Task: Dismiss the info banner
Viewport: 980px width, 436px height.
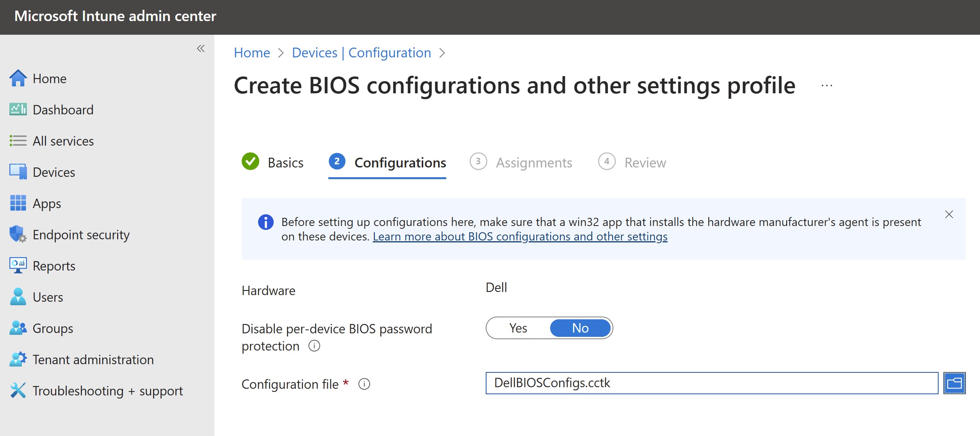Action: click(949, 214)
